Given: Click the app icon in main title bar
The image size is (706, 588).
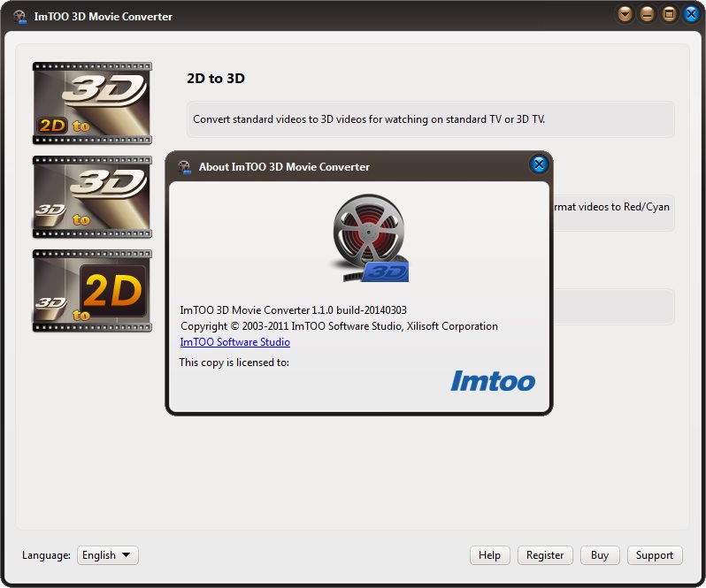Looking at the screenshot, I should [x=19, y=16].
